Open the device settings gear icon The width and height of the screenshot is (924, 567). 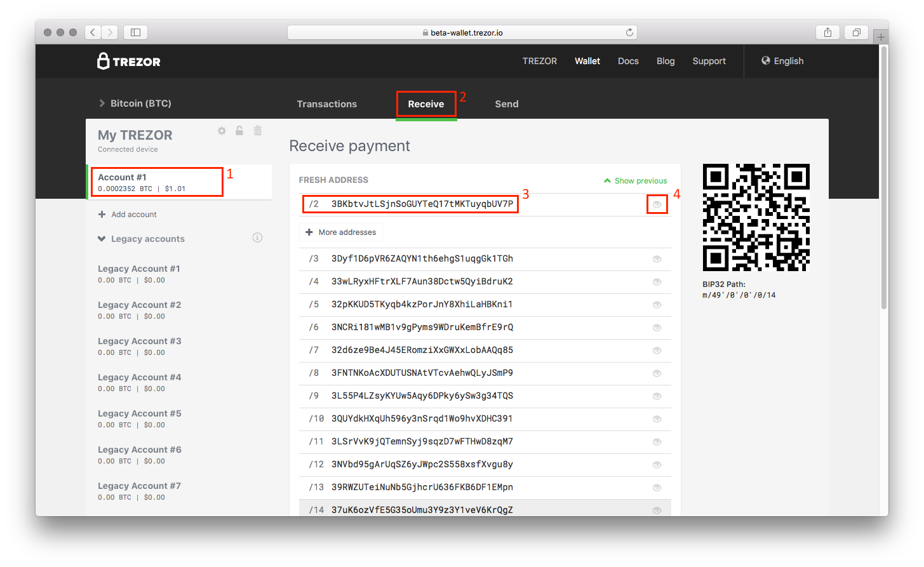222,131
